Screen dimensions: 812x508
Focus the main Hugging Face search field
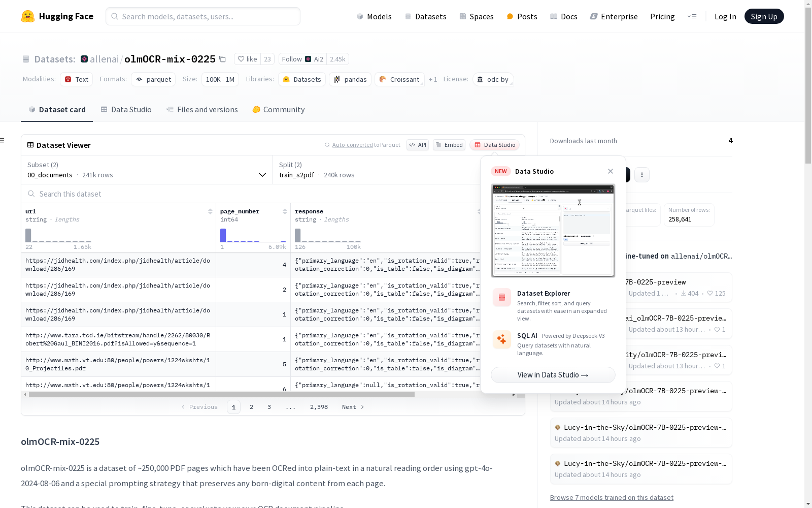pyautogui.click(x=203, y=16)
